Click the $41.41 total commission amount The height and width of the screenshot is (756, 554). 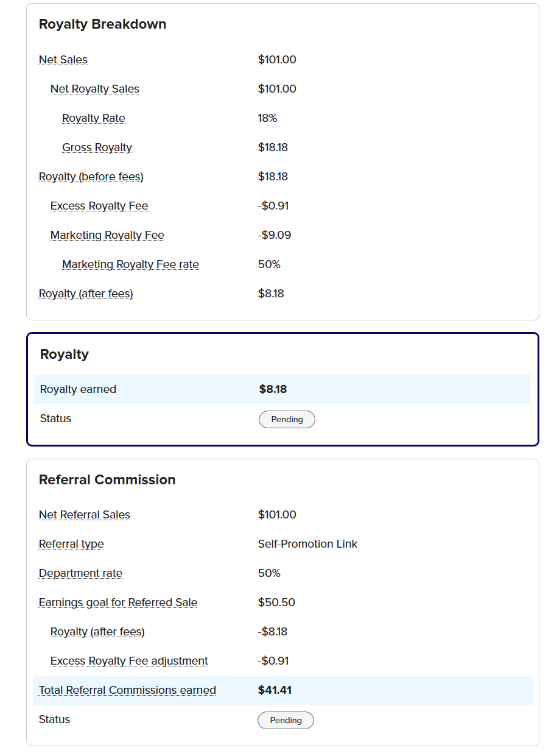[x=275, y=690]
